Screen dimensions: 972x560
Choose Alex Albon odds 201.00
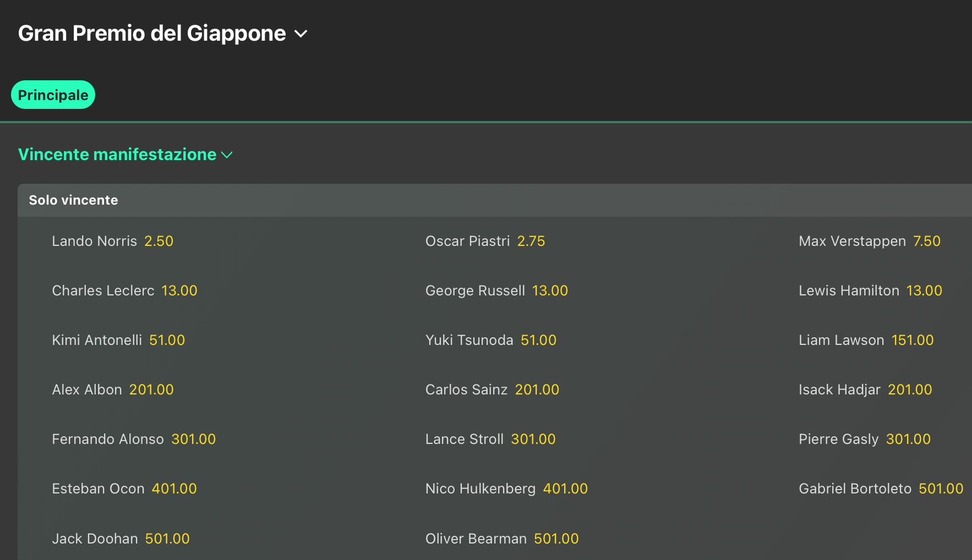tap(151, 389)
